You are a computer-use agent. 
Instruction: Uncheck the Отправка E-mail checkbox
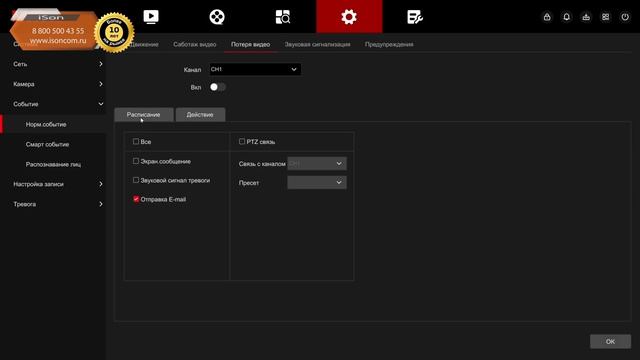(136, 199)
